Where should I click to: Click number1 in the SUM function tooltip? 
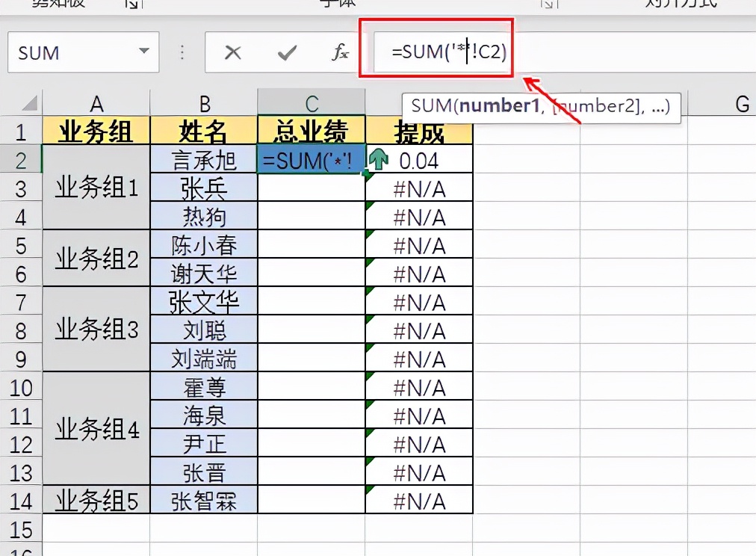point(498,105)
